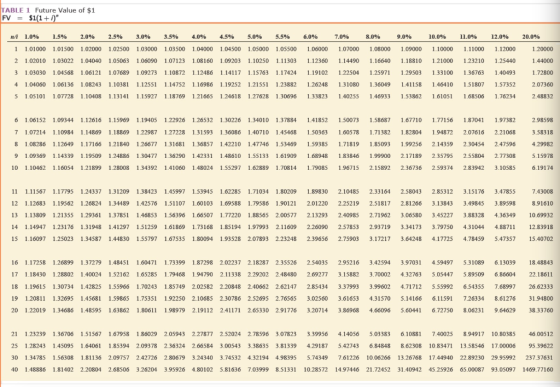The height and width of the screenshot is (387, 560).
Task: Select the 20.0% column header
Action: pyautogui.click(x=531, y=37)
